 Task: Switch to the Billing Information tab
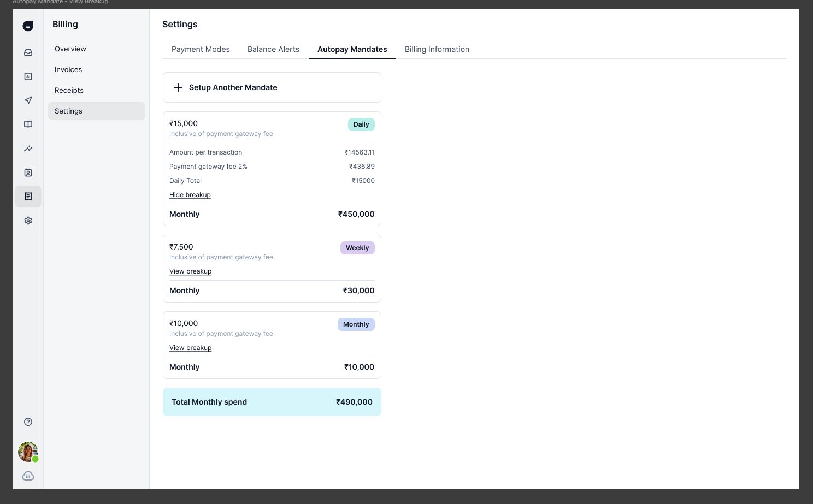pyautogui.click(x=437, y=49)
